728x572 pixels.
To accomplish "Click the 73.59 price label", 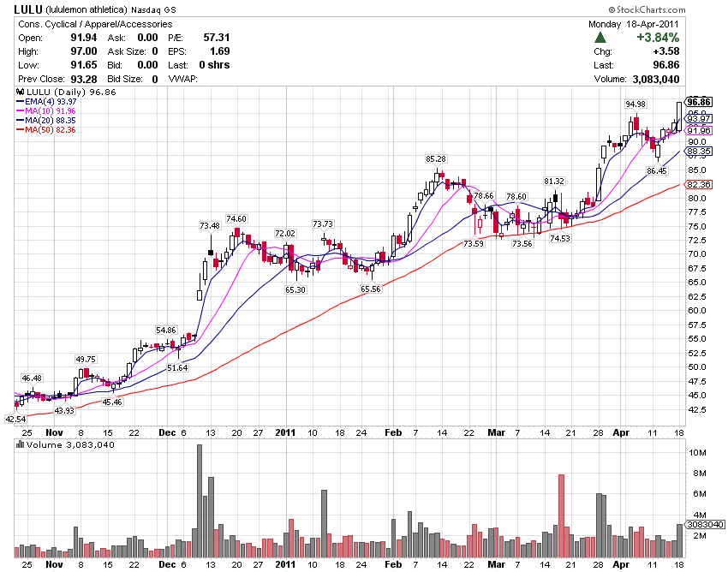I will [x=474, y=243].
